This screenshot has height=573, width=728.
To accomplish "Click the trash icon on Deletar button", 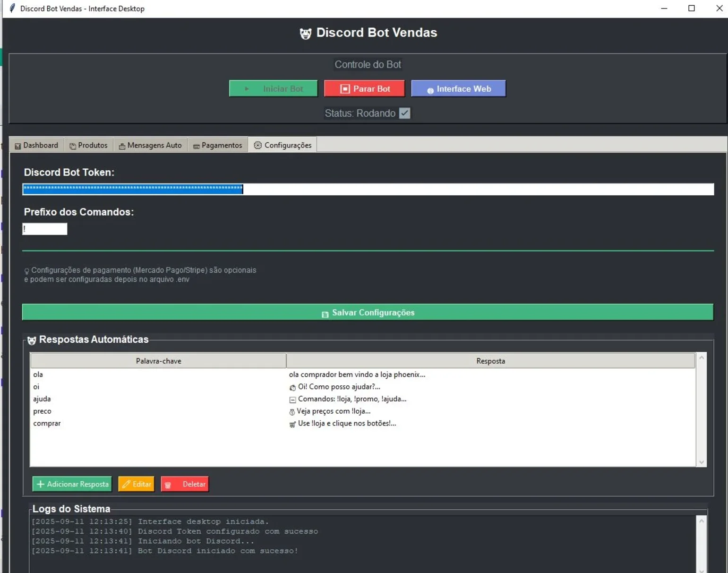I will pyautogui.click(x=168, y=485).
